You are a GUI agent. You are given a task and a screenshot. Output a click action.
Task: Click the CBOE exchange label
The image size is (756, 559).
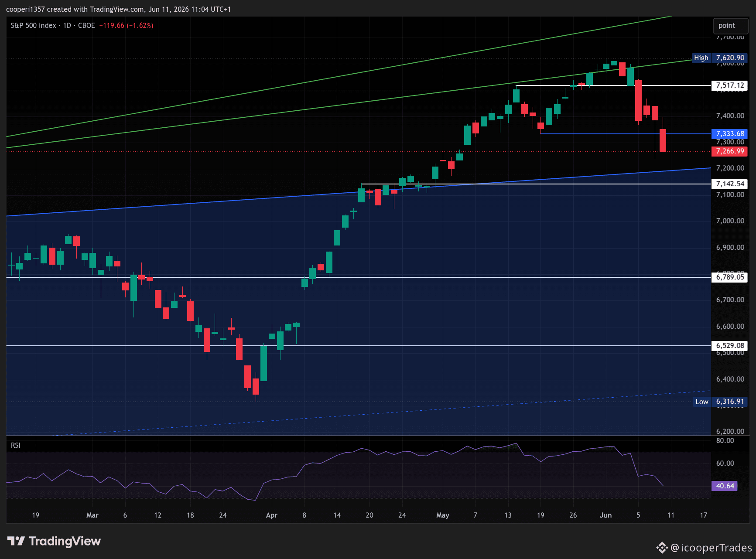pos(86,25)
